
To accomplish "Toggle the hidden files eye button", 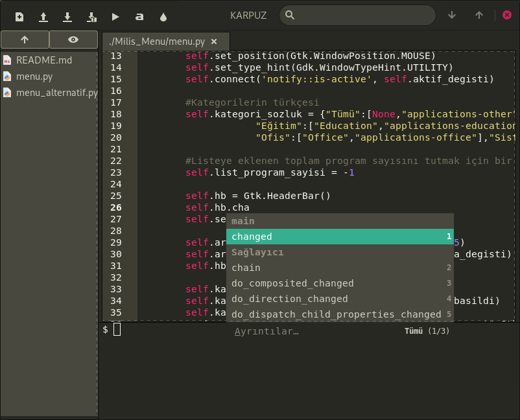I will [x=73, y=40].
